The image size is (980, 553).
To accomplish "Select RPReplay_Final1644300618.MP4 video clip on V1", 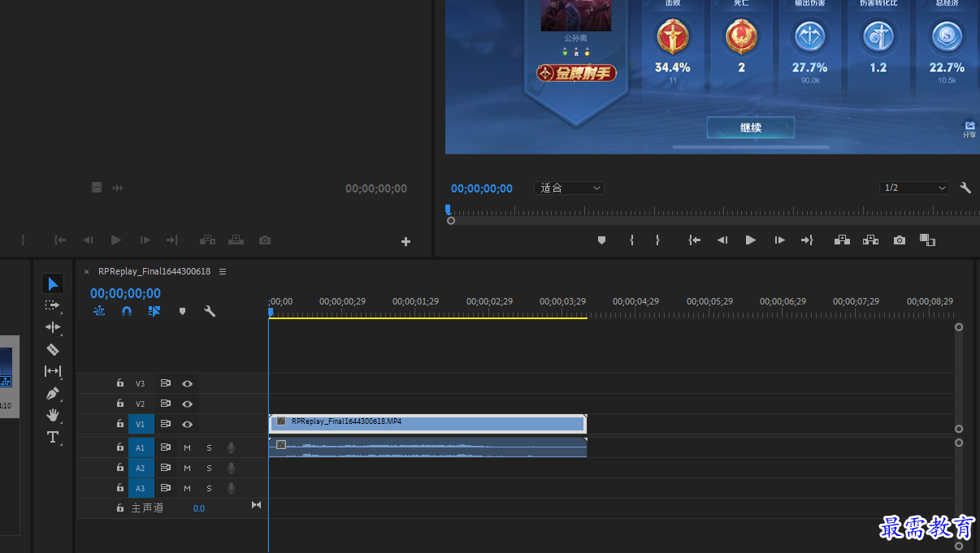I will (x=427, y=423).
